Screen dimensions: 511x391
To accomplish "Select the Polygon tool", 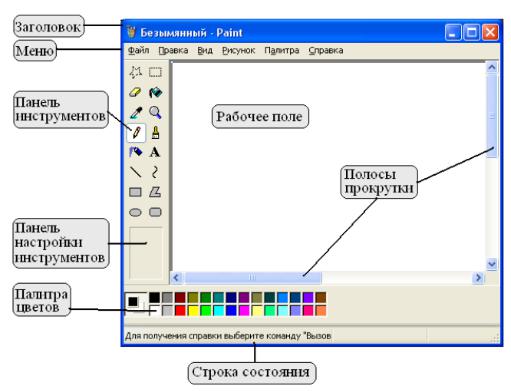I will 155,192.
